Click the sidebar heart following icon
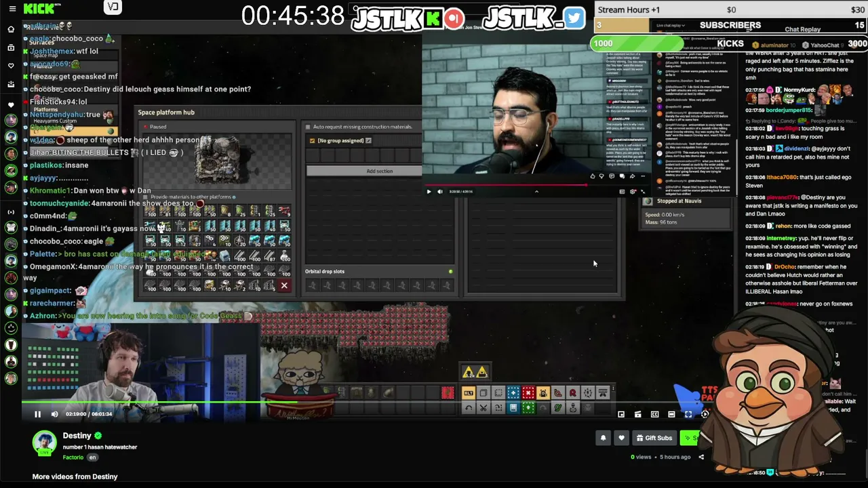This screenshot has height=488, width=868. [x=11, y=66]
